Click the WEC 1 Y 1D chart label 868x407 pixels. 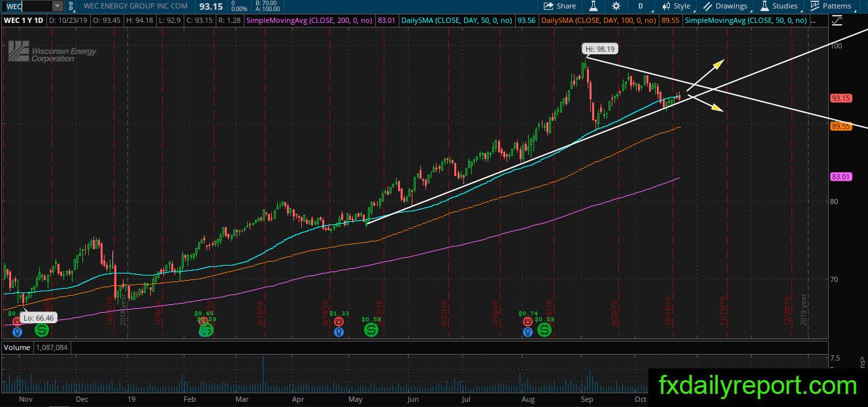tap(24, 20)
